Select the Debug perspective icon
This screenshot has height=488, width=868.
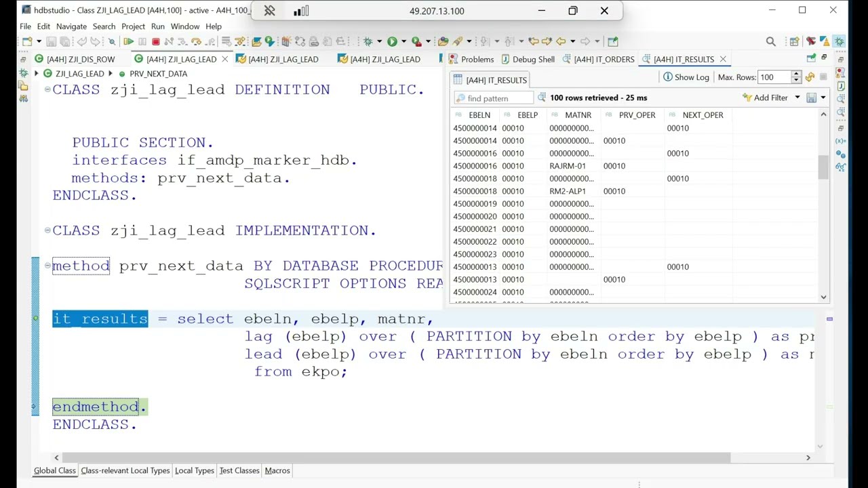click(840, 41)
